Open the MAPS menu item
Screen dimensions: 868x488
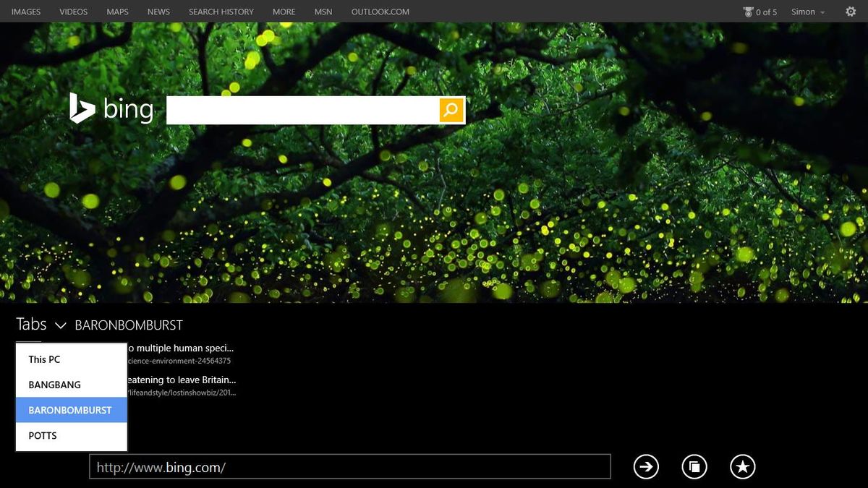point(117,12)
